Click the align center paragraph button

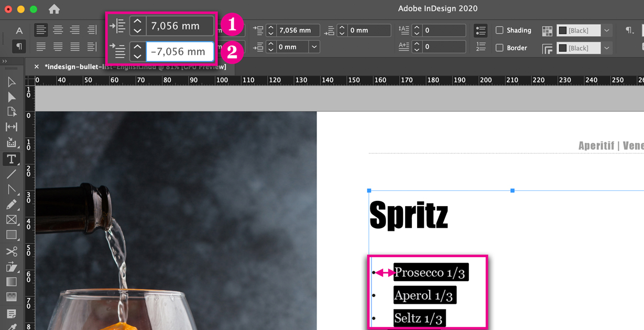58,30
